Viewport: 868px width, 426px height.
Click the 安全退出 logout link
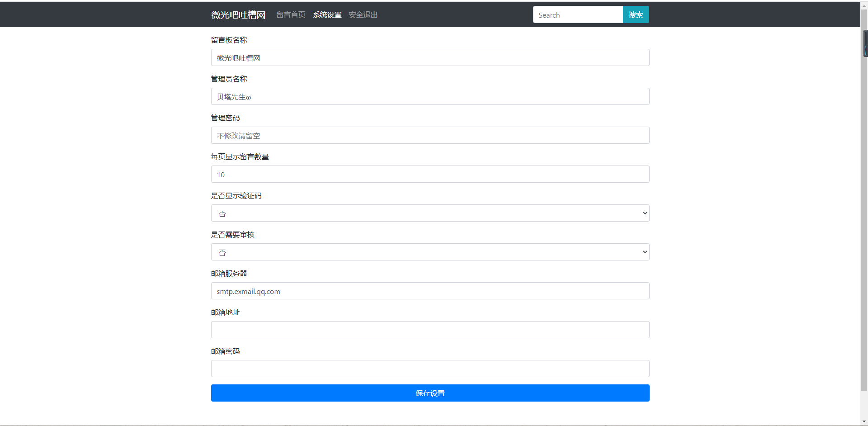pos(362,14)
